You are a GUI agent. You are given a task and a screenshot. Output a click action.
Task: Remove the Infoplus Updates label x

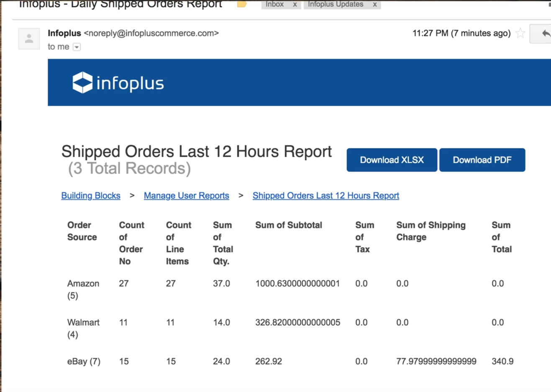pyautogui.click(x=375, y=4)
